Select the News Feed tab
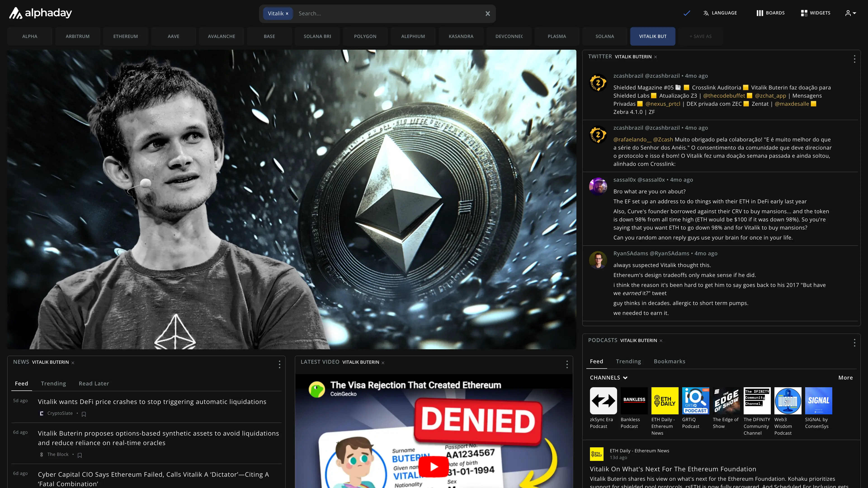 [x=21, y=384]
